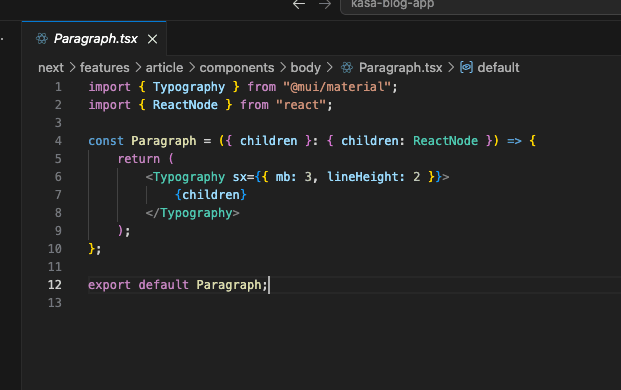This screenshot has width=621, height=390.
Task: Click '{children}' expression on line 7
Action: coord(211,195)
